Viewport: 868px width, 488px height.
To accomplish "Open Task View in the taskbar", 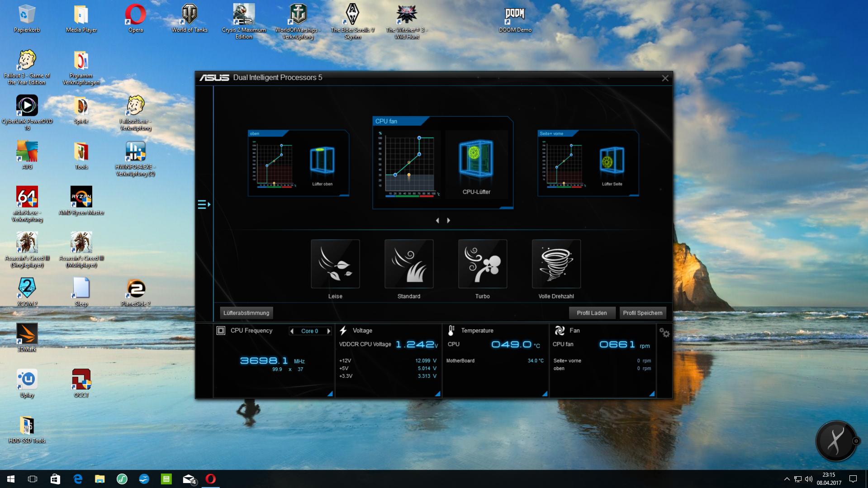I will [33, 479].
